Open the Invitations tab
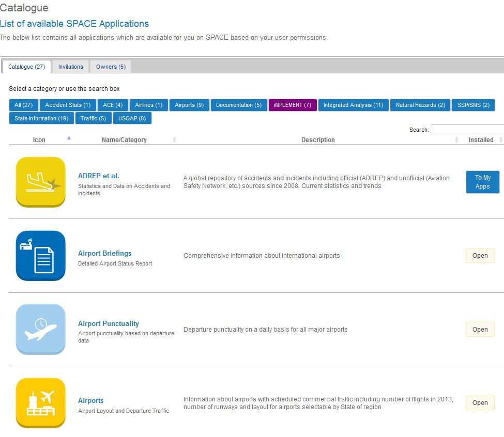Image resolution: width=504 pixels, height=437 pixels. (x=71, y=67)
